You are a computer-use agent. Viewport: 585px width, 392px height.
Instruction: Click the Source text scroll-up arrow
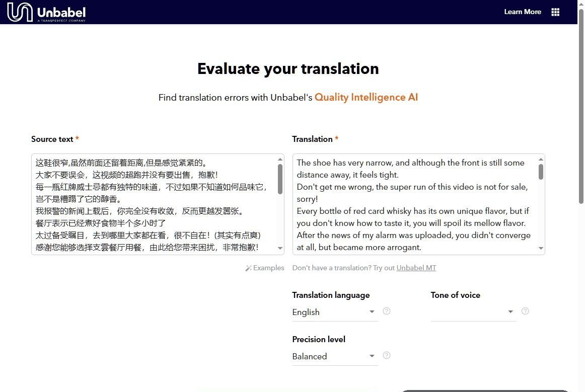point(280,159)
